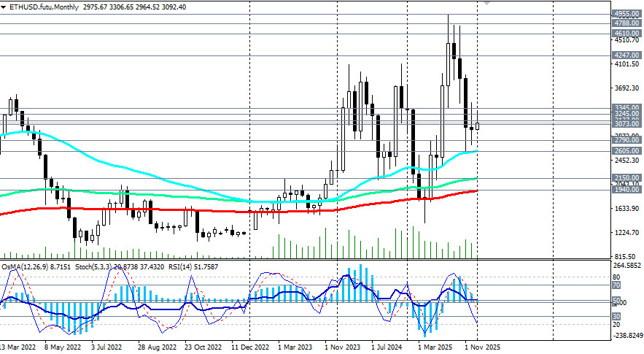The width and height of the screenshot is (644, 354).
Task: Open the dropdown arrow beside ETHUSD.futu
Action: (x=4, y=7)
